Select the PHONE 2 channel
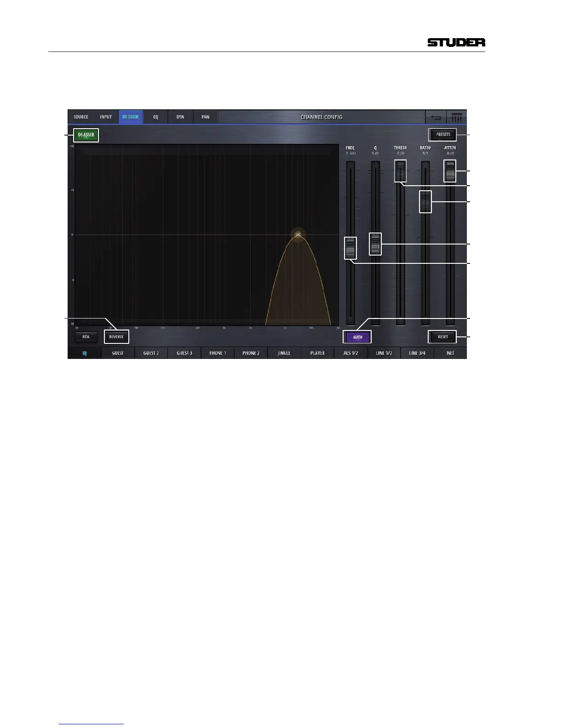The image size is (563, 728). [x=251, y=353]
